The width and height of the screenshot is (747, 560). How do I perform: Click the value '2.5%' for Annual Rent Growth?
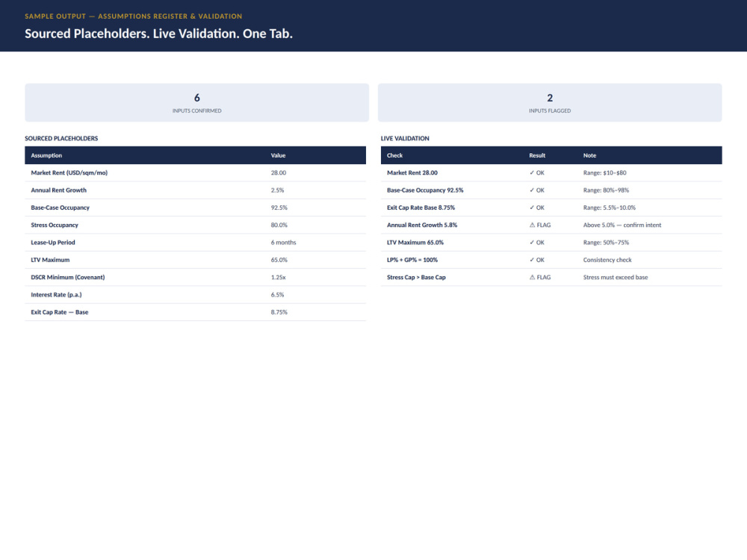(x=277, y=190)
